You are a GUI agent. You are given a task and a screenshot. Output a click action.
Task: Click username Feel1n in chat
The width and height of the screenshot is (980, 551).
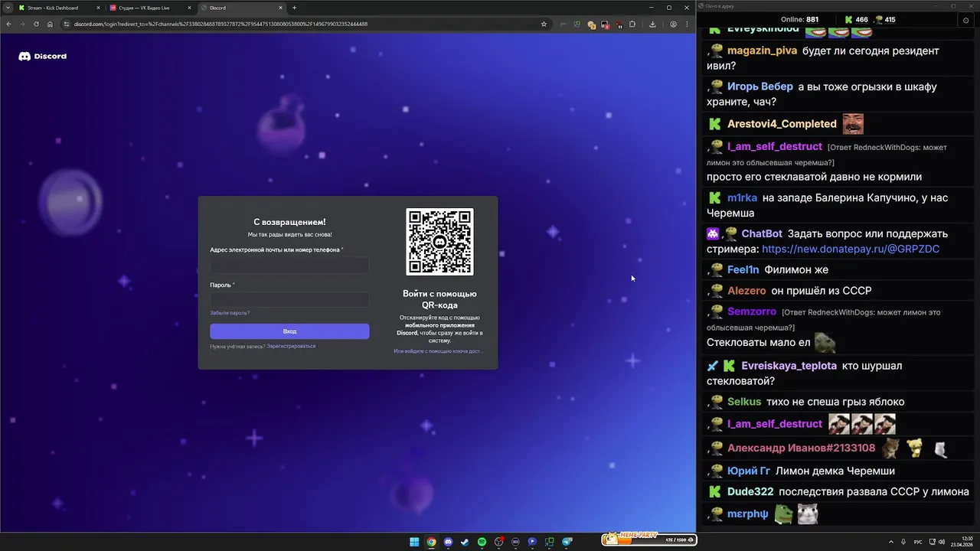tap(743, 269)
